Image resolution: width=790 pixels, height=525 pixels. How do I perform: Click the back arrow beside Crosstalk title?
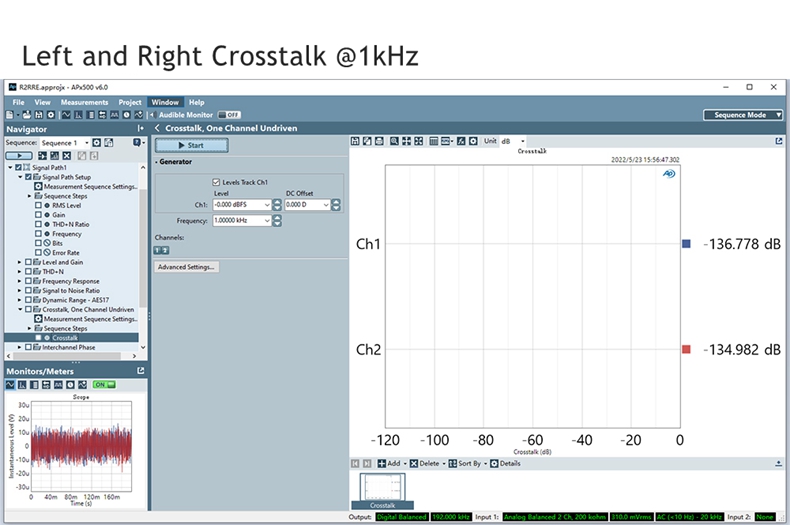pyautogui.click(x=157, y=128)
